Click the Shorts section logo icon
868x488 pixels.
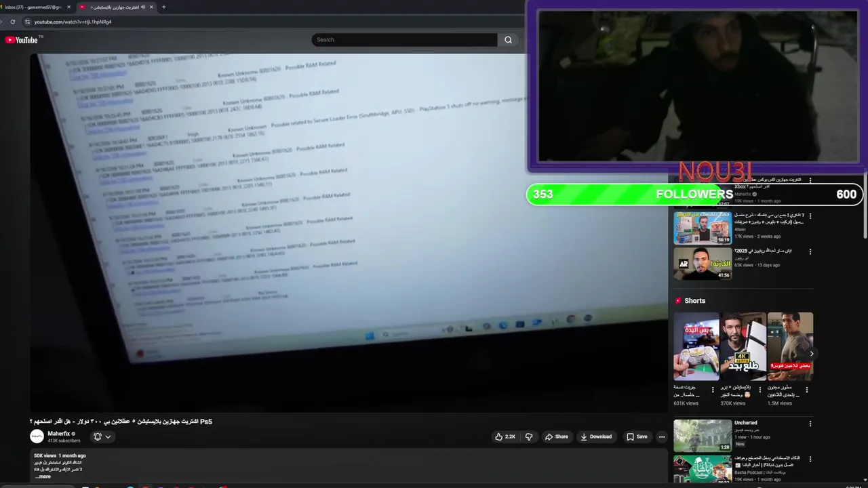(x=677, y=300)
